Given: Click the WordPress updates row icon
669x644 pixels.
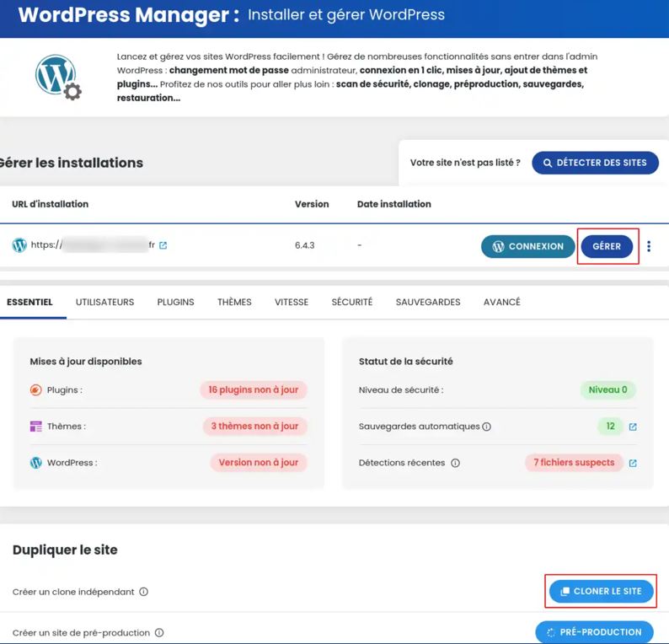Looking at the screenshot, I should [36, 463].
